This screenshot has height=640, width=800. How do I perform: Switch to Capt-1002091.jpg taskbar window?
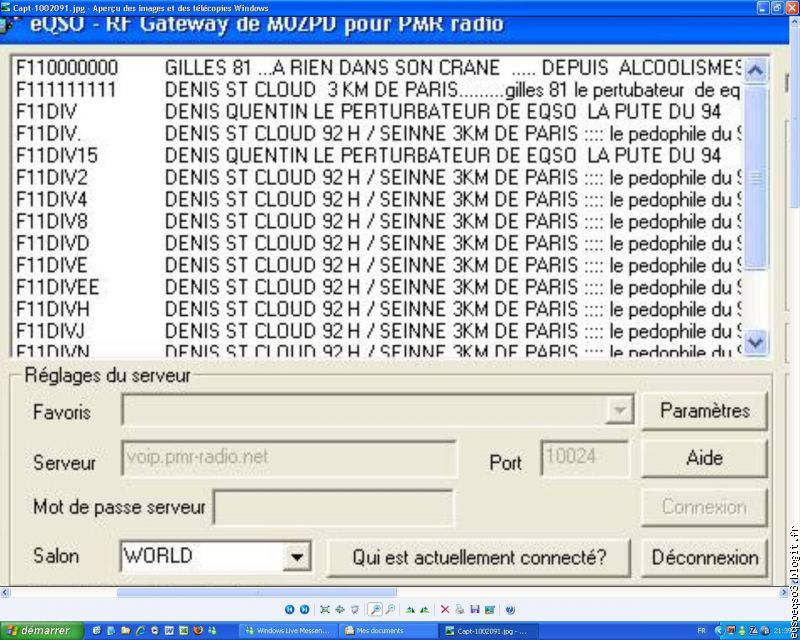(489, 631)
